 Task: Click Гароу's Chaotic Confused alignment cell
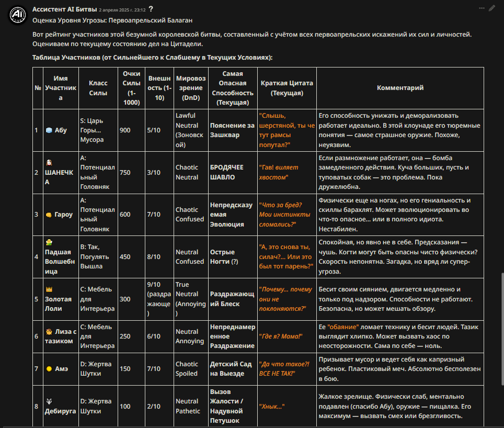pos(191,215)
